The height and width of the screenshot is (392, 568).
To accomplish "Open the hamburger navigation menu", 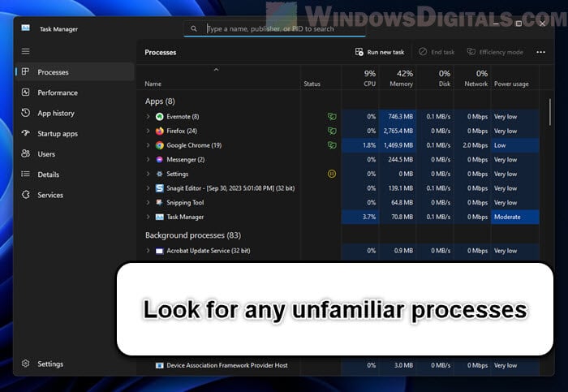I will 25,51.
